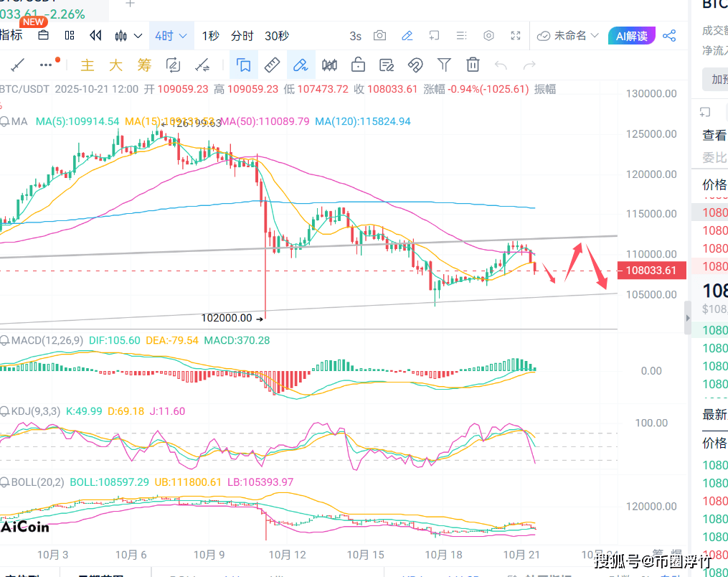This screenshot has height=577, width=728.
Task: Click the red current price label 108033.61
Action: pos(651,270)
